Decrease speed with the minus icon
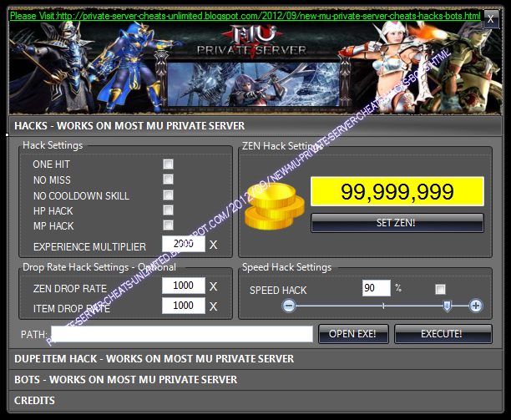This screenshot has width=511, height=420. point(289,306)
